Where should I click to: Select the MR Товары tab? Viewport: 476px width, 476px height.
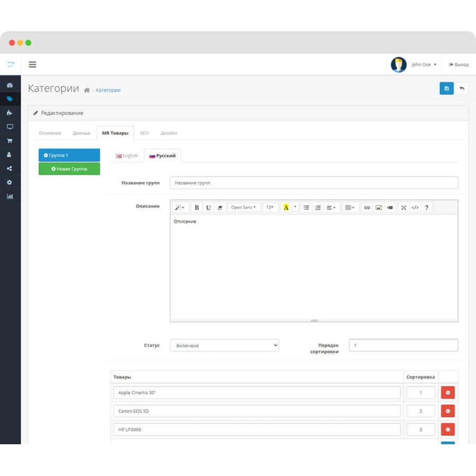click(x=115, y=133)
